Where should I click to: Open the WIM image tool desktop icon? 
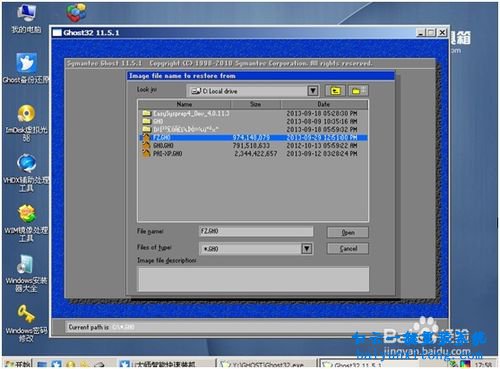click(26, 223)
